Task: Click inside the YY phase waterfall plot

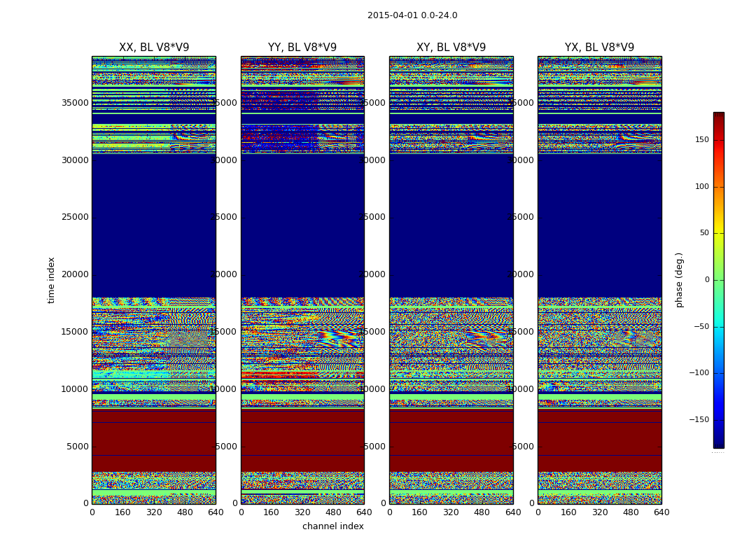Action: pos(303,280)
